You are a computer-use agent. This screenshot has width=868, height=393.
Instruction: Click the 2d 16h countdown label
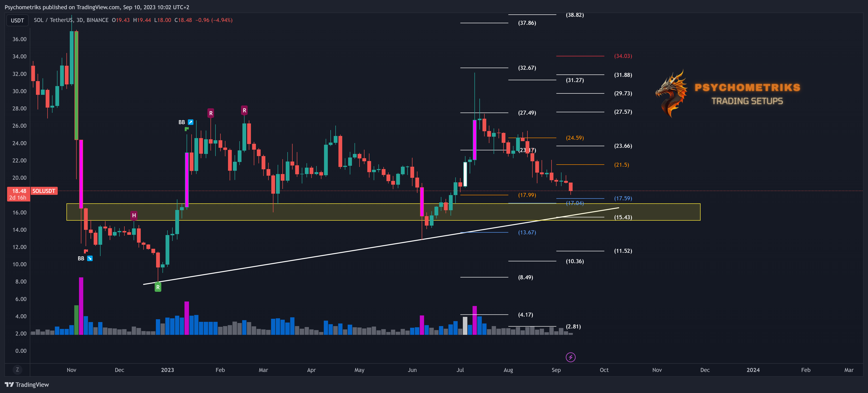18,198
